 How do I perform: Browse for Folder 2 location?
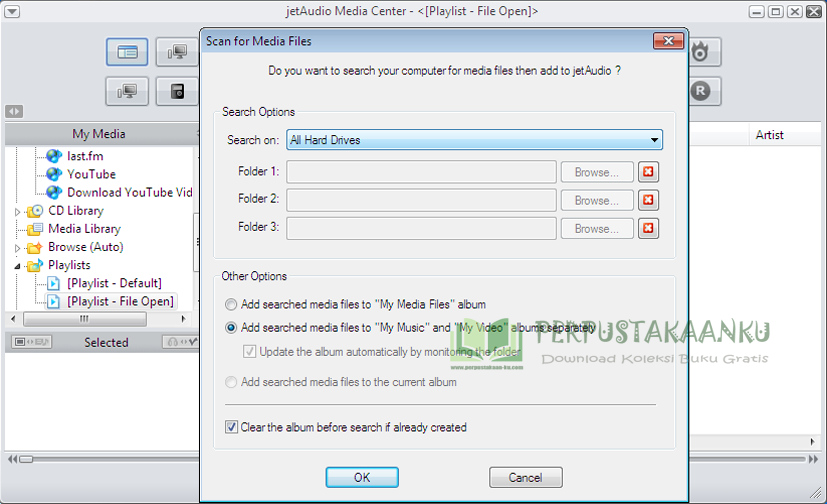tap(597, 200)
